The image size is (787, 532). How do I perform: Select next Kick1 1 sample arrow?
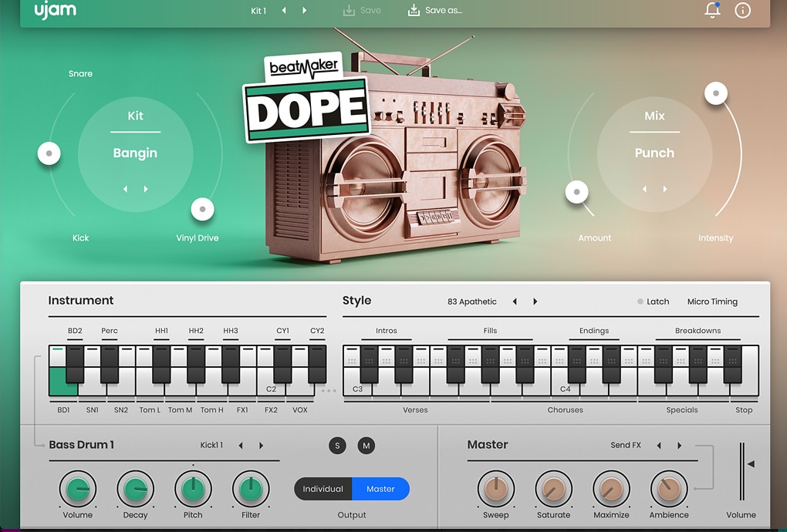point(261,445)
